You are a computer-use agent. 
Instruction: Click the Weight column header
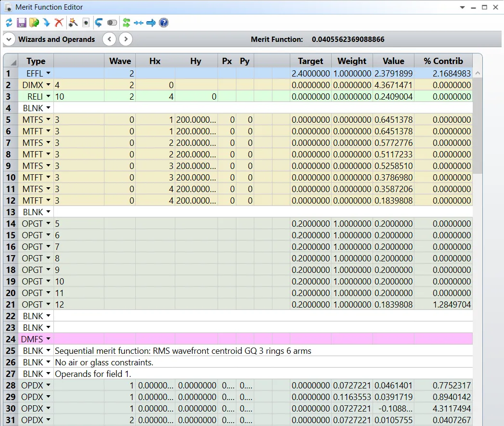tap(351, 61)
